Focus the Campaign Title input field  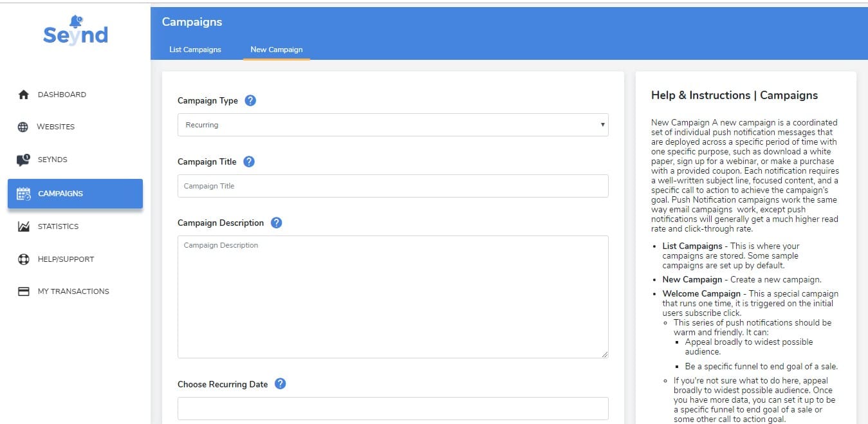tap(392, 186)
